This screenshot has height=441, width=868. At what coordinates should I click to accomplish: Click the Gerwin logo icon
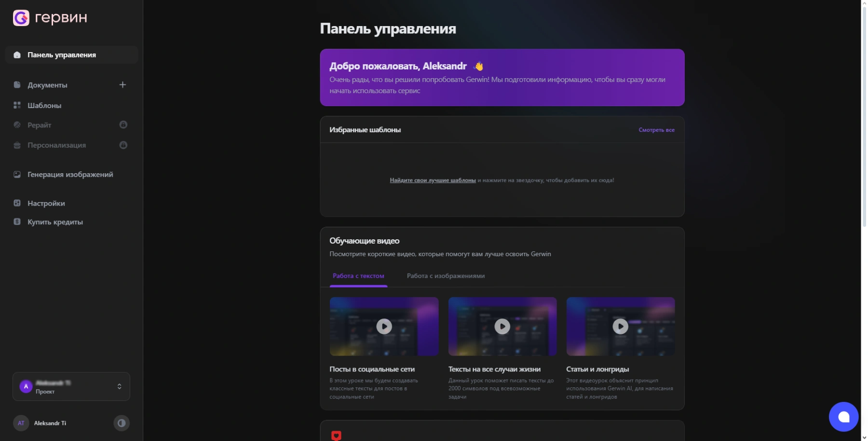(x=21, y=18)
